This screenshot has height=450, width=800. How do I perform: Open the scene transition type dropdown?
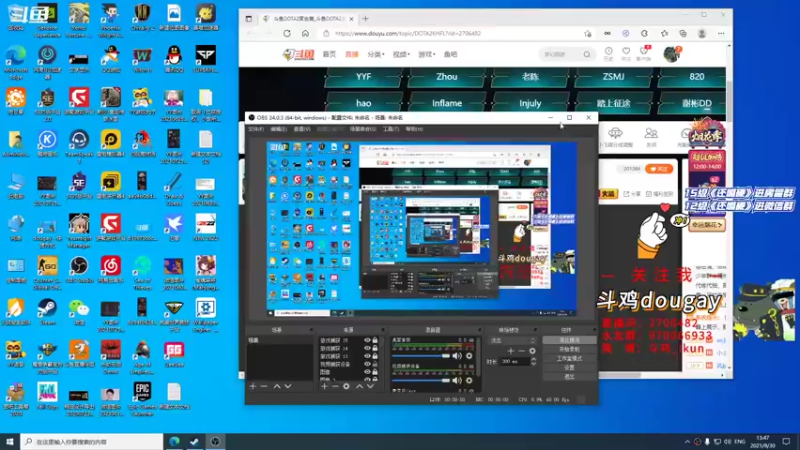[512, 340]
